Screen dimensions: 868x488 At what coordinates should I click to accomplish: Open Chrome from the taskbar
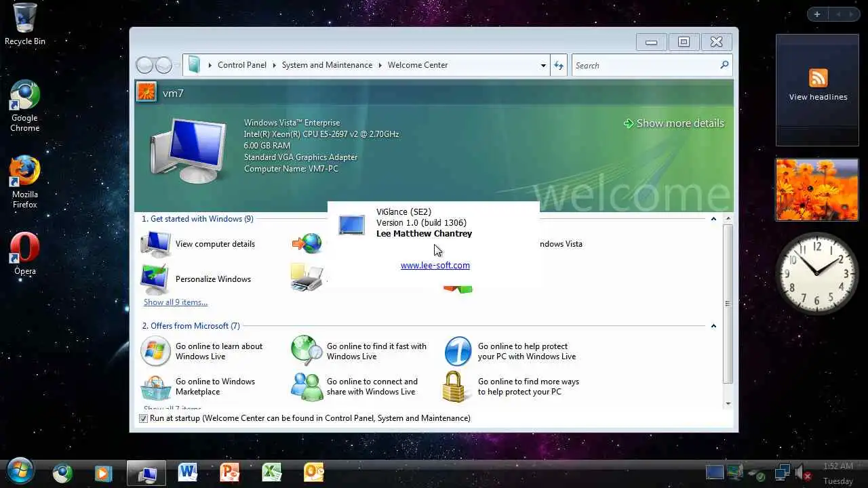tap(63, 472)
